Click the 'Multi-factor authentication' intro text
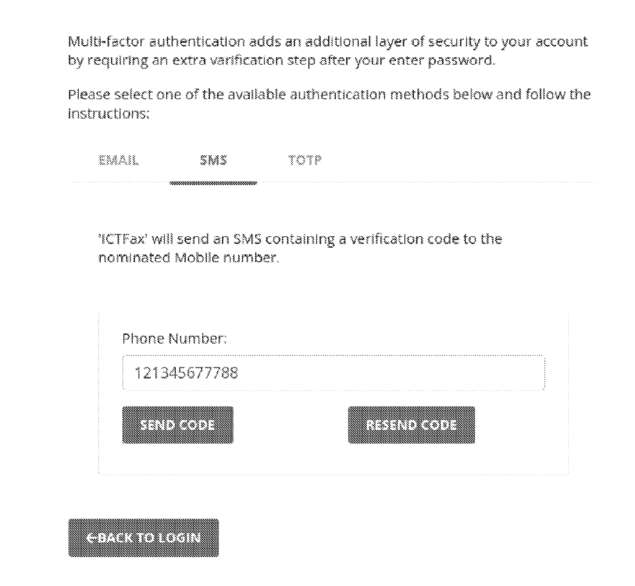Screen dimensions: 635x586 156,41
